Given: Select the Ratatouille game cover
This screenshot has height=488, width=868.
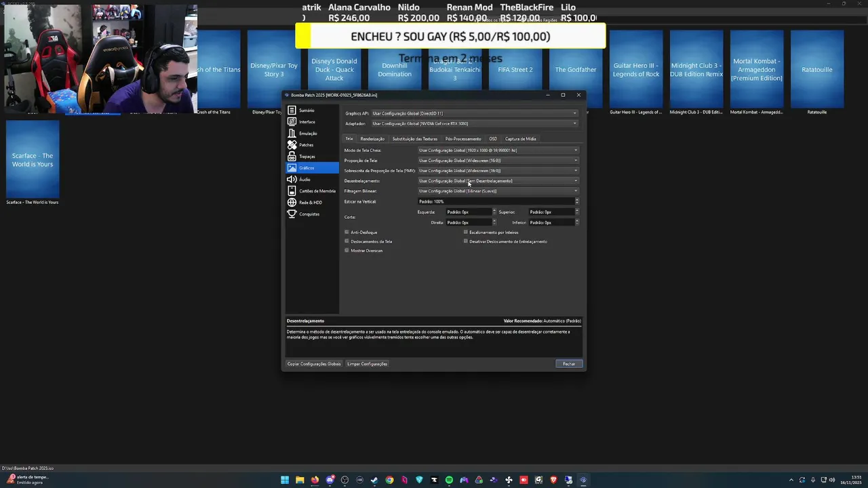Looking at the screenshot, I should pos(817,69).
